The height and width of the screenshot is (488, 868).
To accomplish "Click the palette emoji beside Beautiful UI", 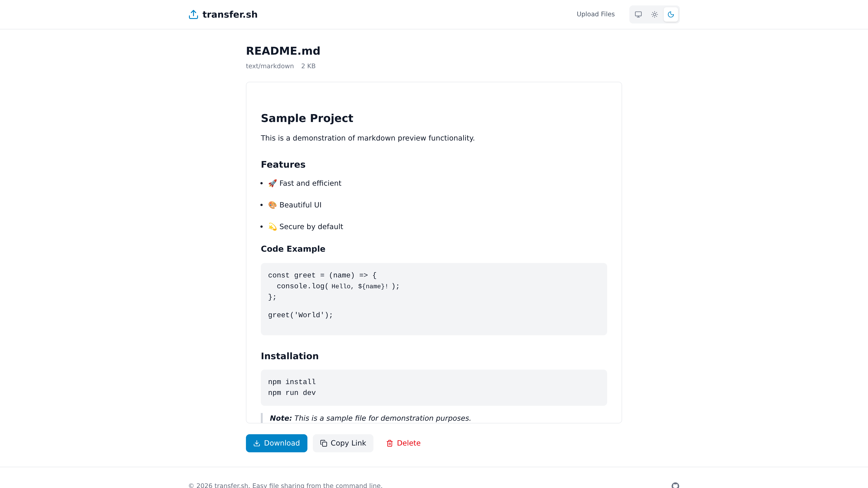I will pyautogui.click(x=272, y=205).
